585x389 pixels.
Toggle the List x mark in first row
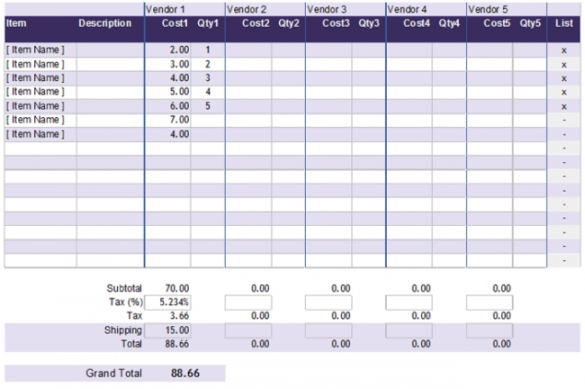click(564, 50)
